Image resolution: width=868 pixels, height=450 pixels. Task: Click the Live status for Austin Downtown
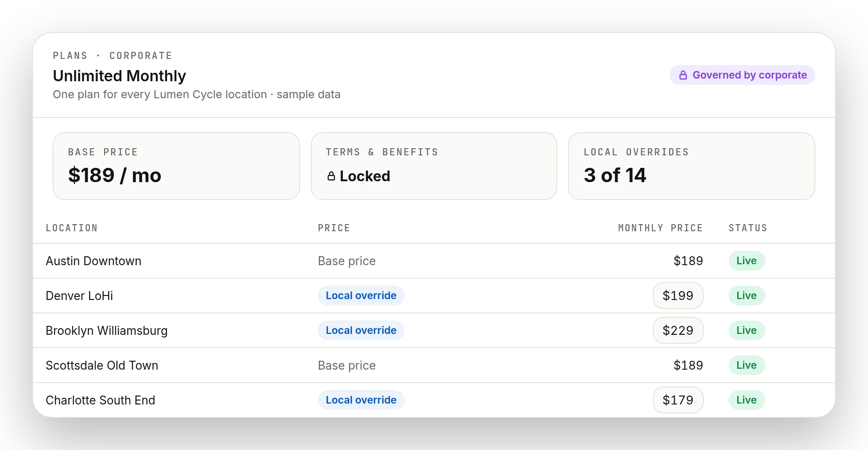point(747,261)
